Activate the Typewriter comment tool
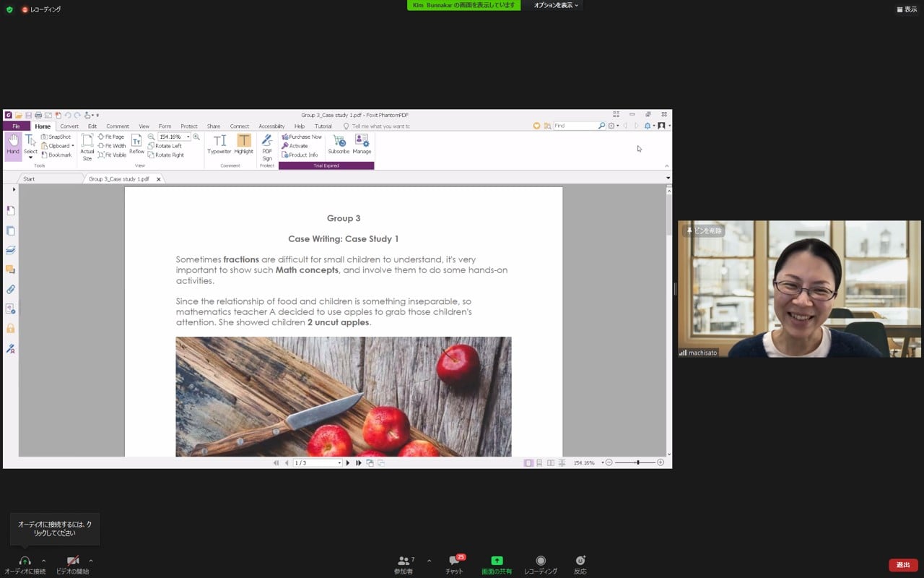This screenshot has width=924, height=578. tap(219, 144)
